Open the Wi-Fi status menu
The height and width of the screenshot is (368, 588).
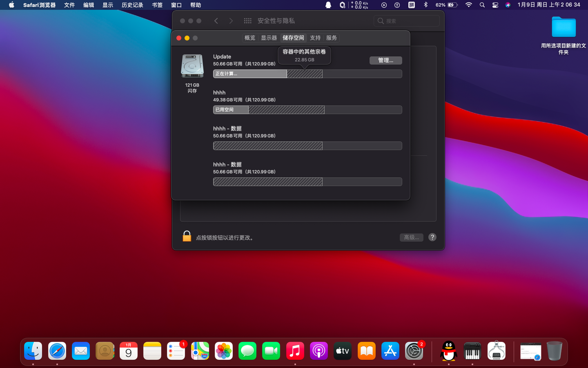coord(469,5)
